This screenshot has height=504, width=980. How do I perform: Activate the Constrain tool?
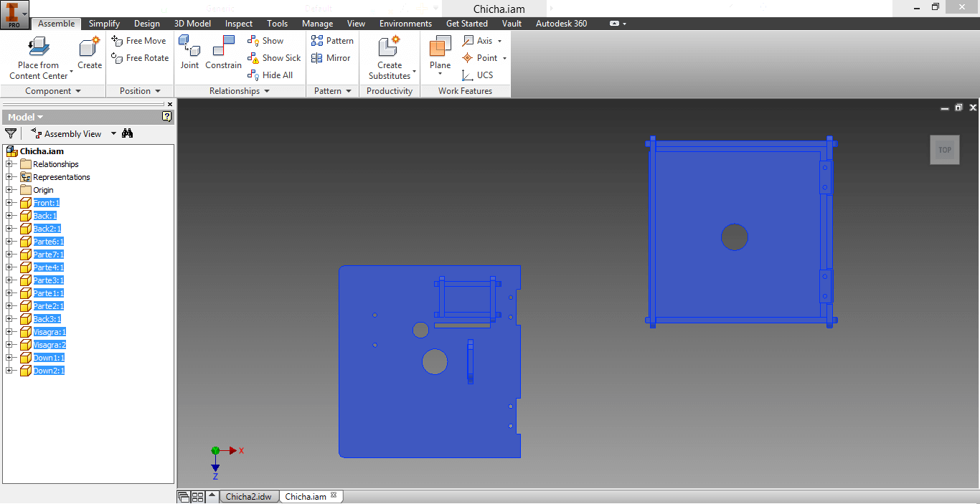[x=223, y=52]
